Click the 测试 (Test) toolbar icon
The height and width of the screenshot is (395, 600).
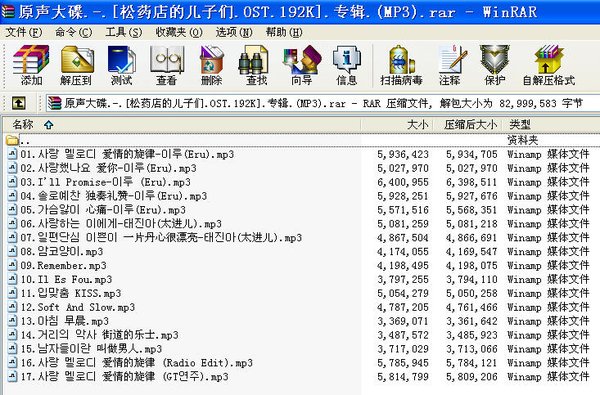[x=122, y=65]
